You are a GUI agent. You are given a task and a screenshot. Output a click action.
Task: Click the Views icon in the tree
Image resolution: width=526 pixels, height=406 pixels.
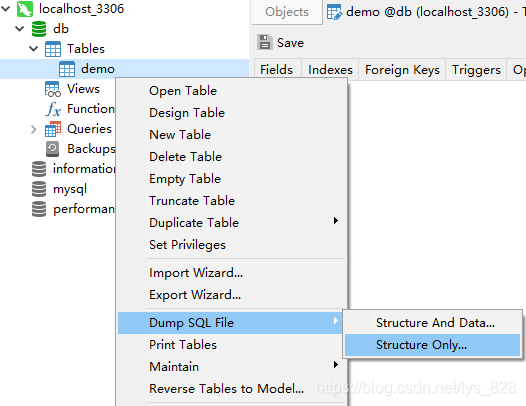click(53, 89)
